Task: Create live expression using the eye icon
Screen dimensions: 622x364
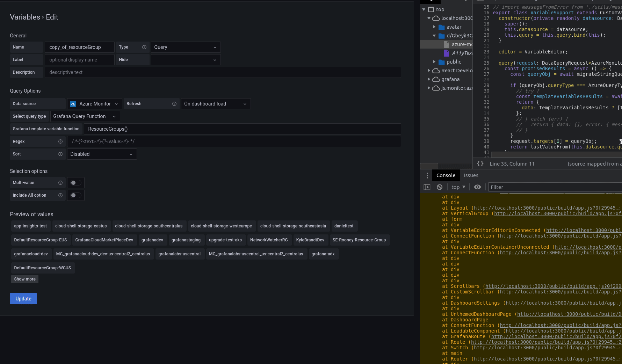Action: (x=477, y=187)
